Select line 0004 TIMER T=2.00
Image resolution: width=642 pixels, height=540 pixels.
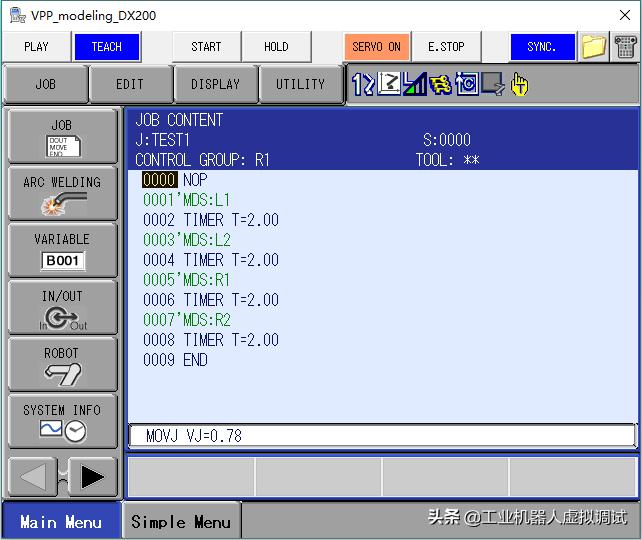click(211, 260)
